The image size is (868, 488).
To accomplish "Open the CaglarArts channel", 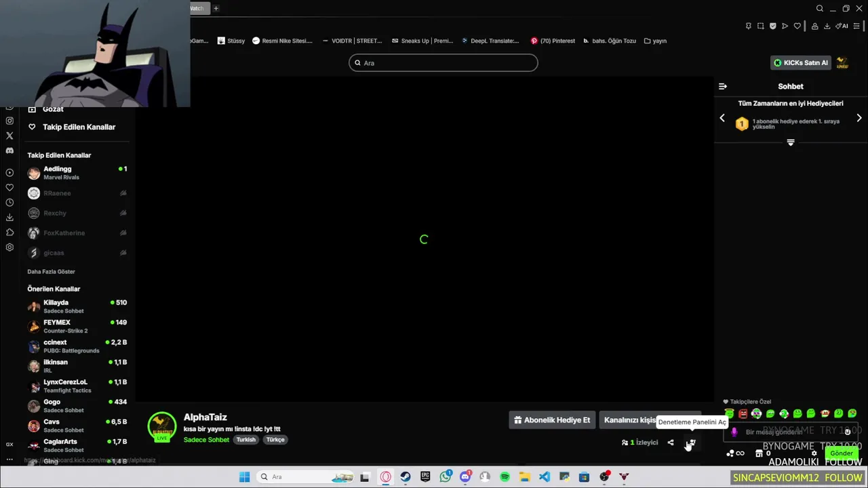I will [77, 445].
